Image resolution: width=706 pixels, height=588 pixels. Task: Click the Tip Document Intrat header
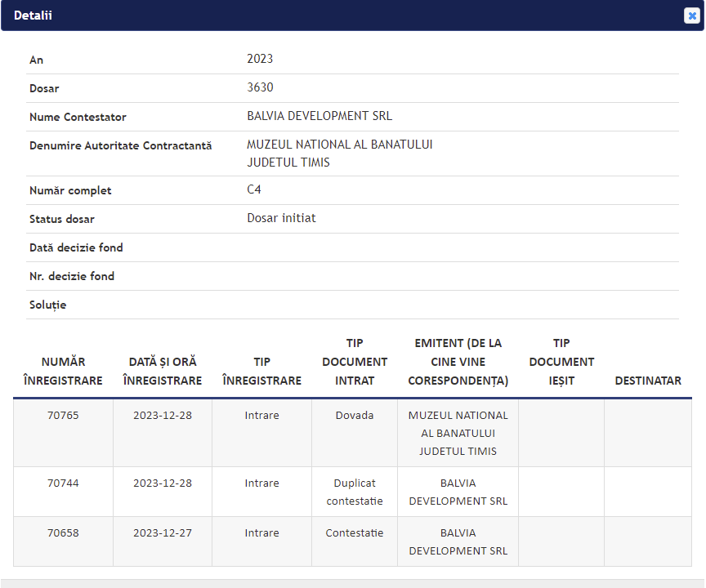pyautogui.click(x=355, y=362)
